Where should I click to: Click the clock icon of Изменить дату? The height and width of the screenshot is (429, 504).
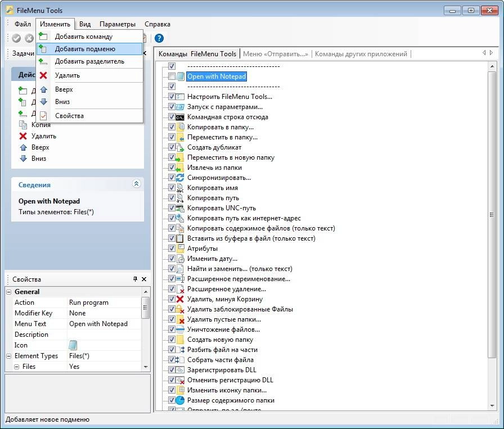click(181, 259)
